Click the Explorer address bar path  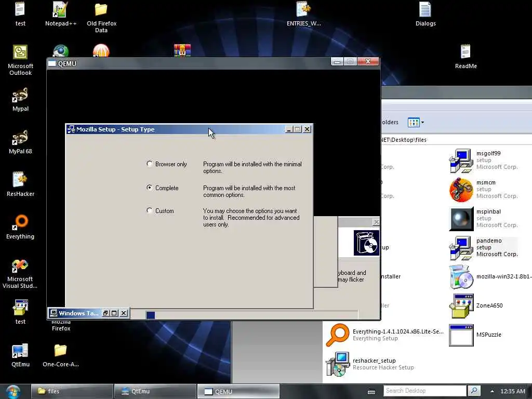coord(404,140)
